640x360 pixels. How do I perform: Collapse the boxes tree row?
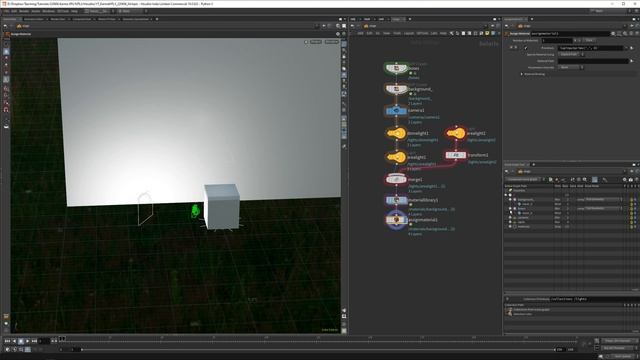pyautogui.click(x=510, y=209)
